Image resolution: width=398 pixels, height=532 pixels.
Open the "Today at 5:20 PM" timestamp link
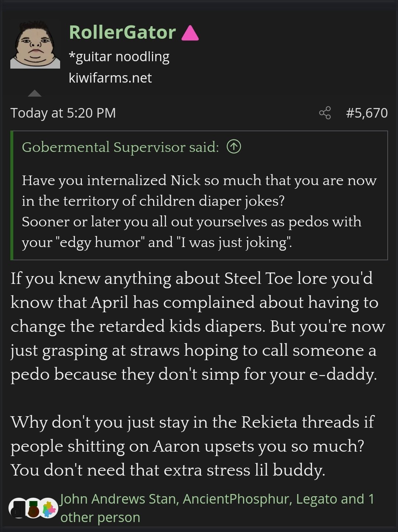(63, 113)
